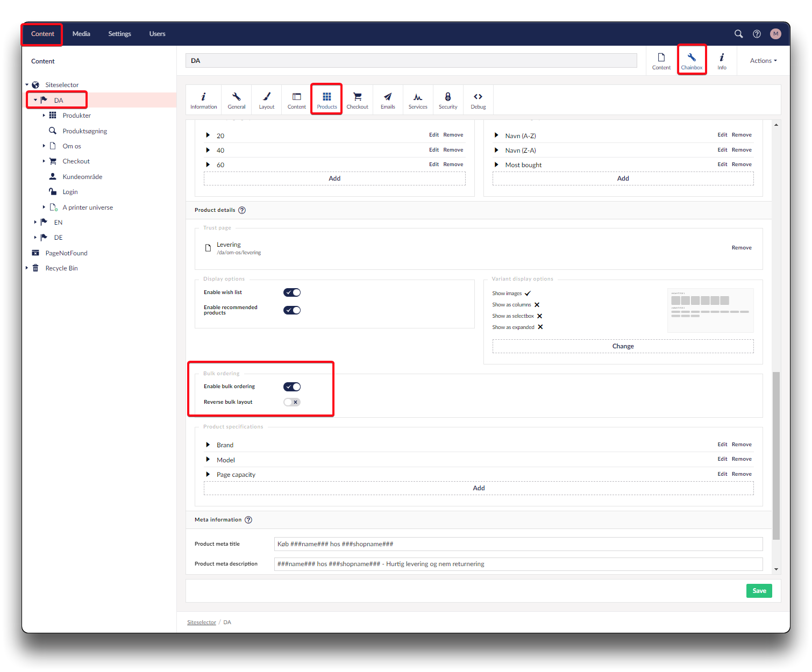Turn on Reverse bulk layout toggle

coord(292,402)
